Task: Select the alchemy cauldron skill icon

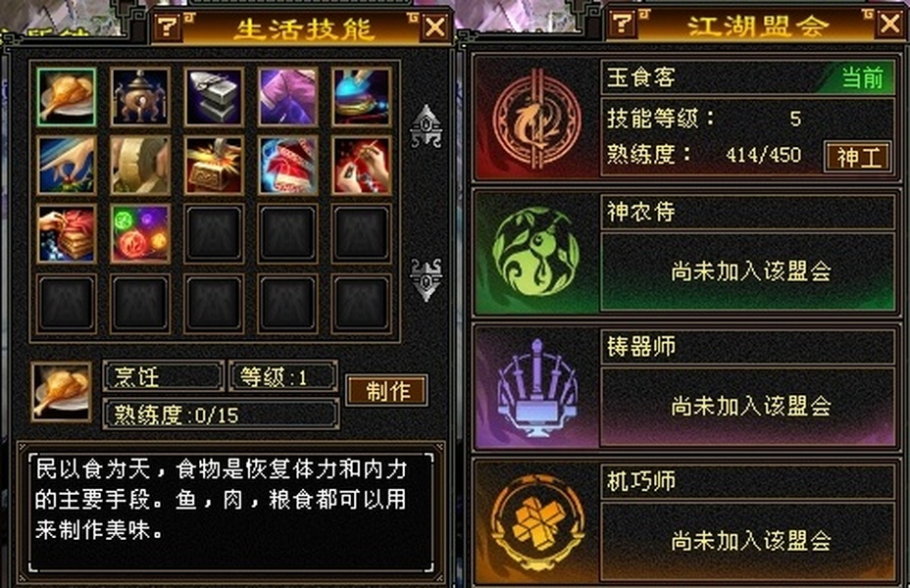Action: (140, 97)
